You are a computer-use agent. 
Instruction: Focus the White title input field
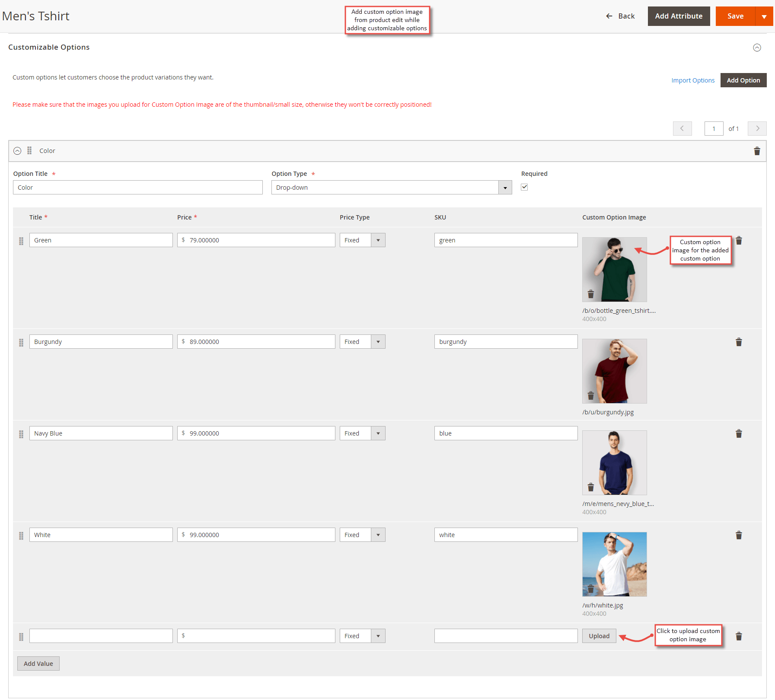101,535
